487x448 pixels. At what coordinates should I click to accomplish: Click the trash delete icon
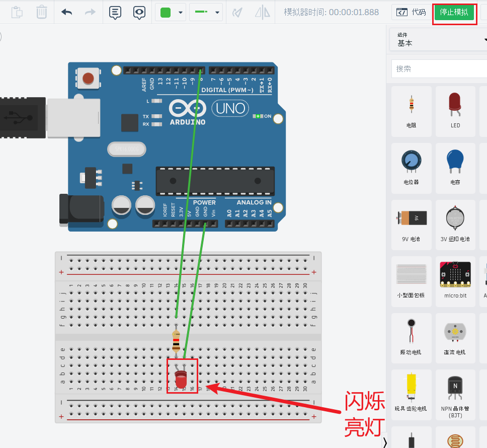pyautogui.click(x=41, y=13)
